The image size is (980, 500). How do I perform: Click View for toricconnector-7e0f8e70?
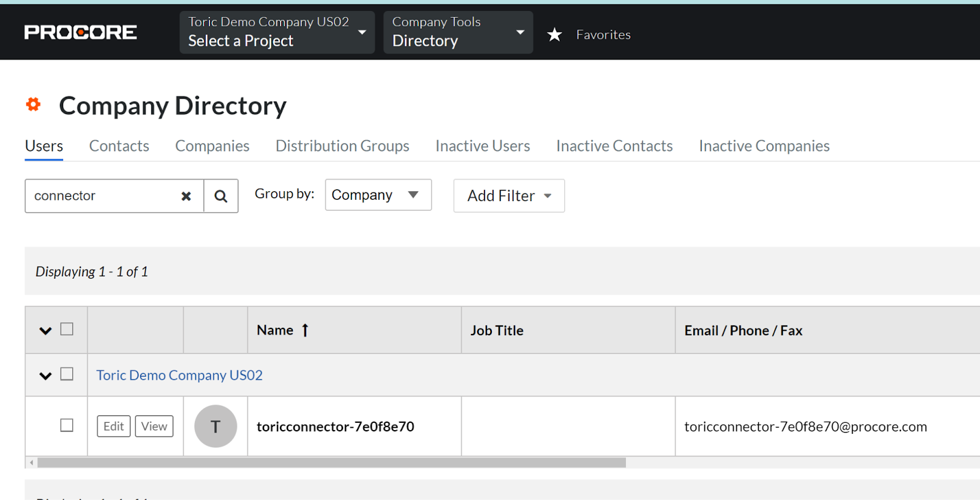(x=154, y=426)
